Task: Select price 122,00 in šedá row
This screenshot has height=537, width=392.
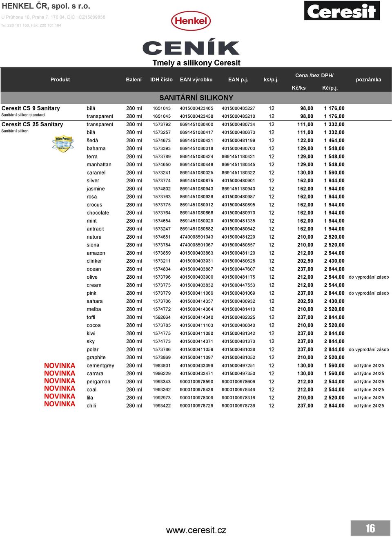Action: pos(305,140)
